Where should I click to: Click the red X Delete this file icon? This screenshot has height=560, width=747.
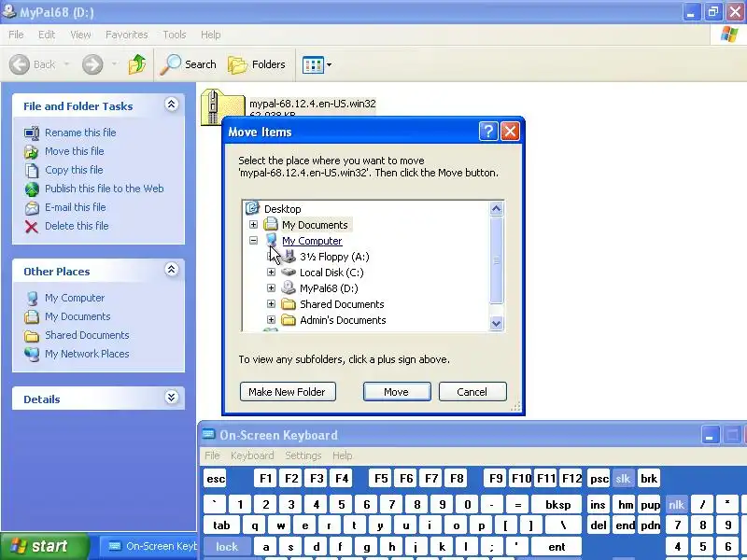[32, 227]
